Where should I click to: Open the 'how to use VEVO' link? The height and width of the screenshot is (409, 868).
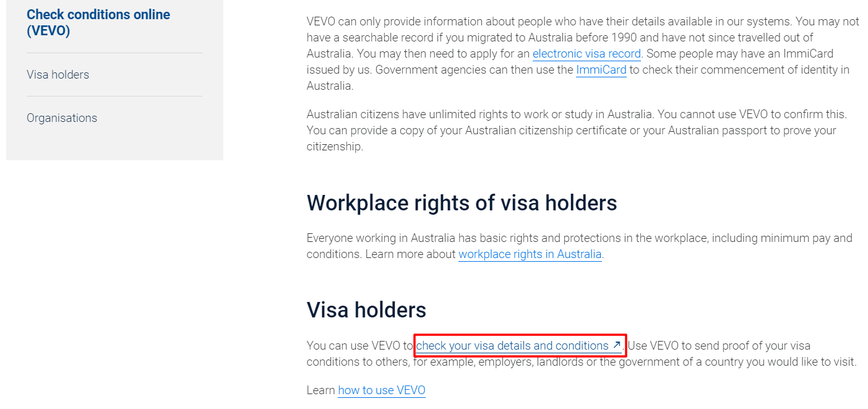[x=381, y=390]
